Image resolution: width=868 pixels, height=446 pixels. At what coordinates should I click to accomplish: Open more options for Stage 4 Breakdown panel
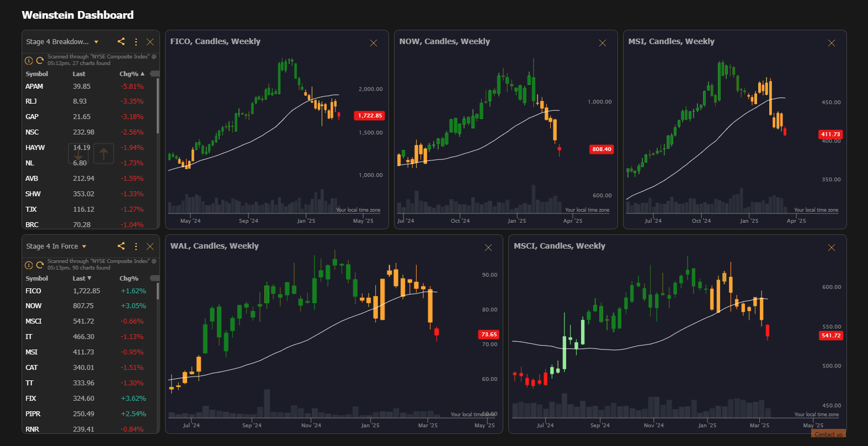(x=136, y=42)
